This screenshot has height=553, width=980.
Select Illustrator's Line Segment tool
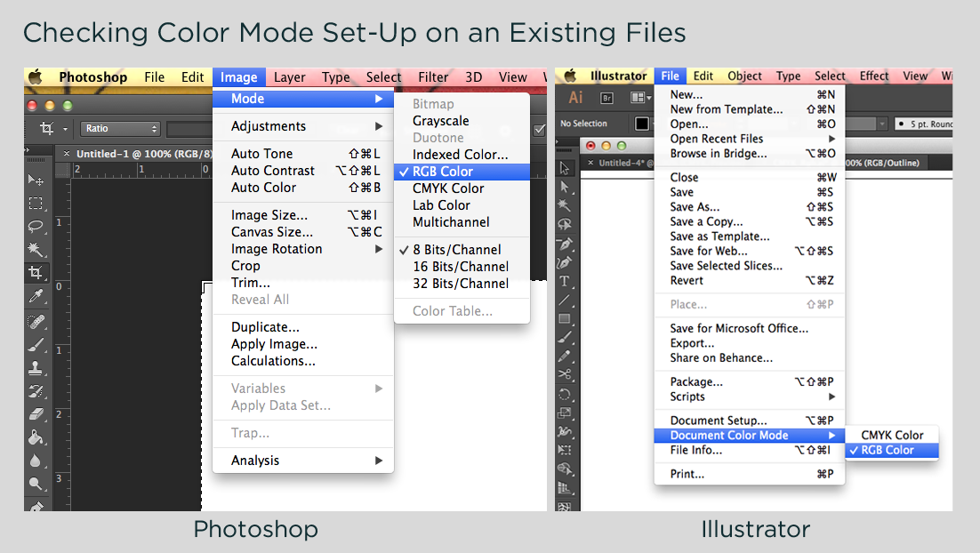click(x=565, y=300)
